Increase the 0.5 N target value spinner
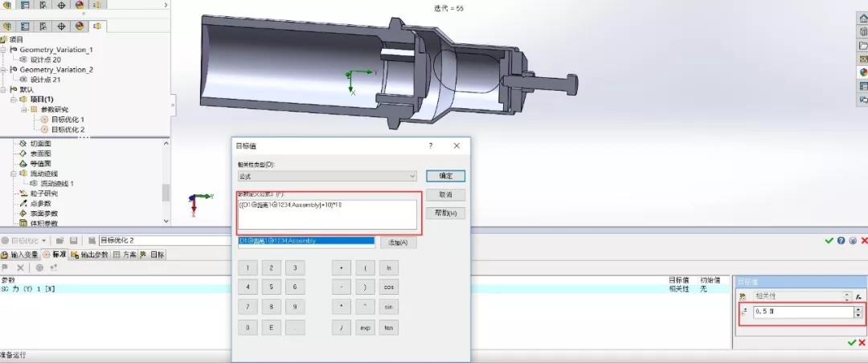Screen dimensions: 868x363 pos(858,309)
